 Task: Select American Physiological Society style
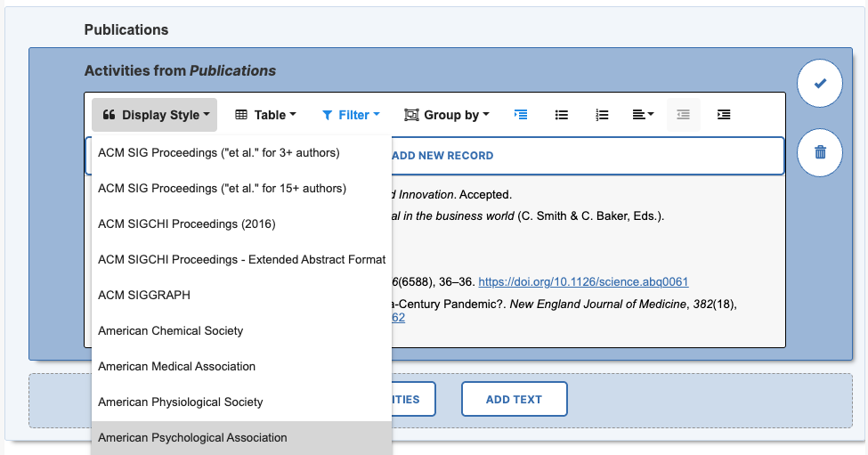(x=242, y=402)
